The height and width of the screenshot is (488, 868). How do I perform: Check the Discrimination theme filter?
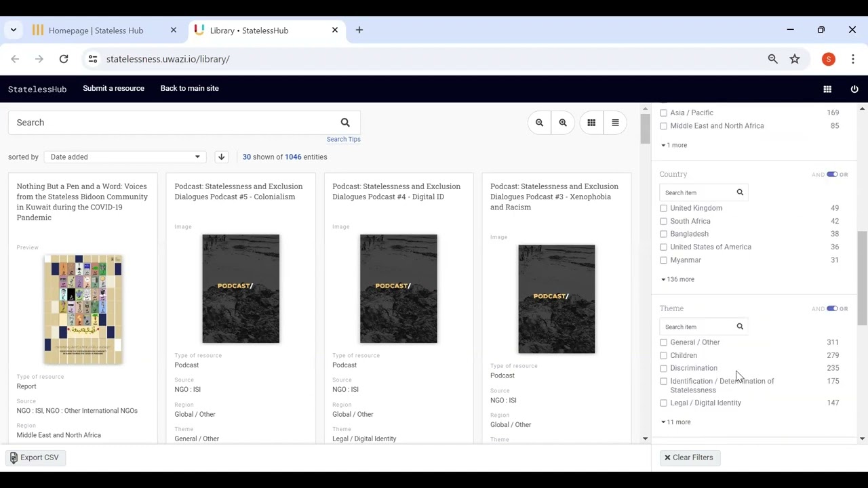tap(663, 368)
